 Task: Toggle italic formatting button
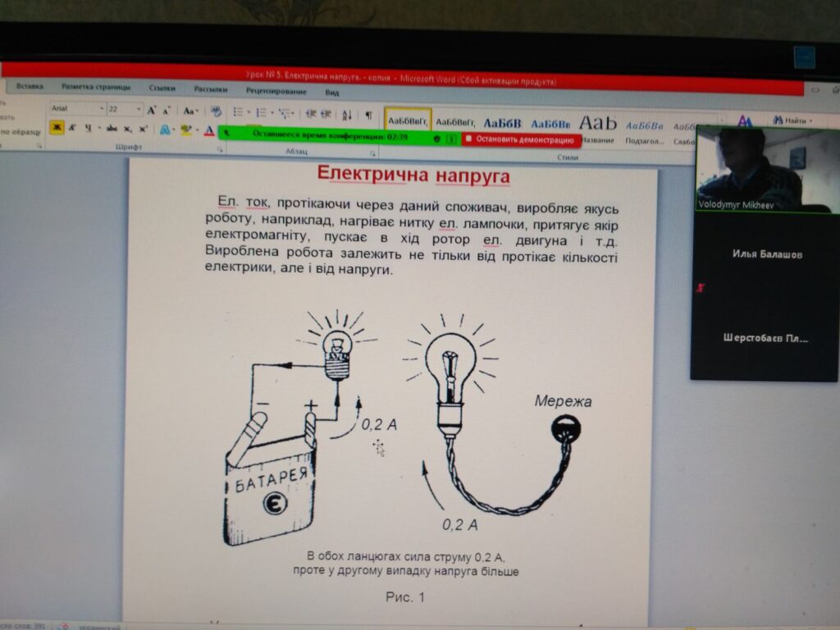(x=72, y=127)
